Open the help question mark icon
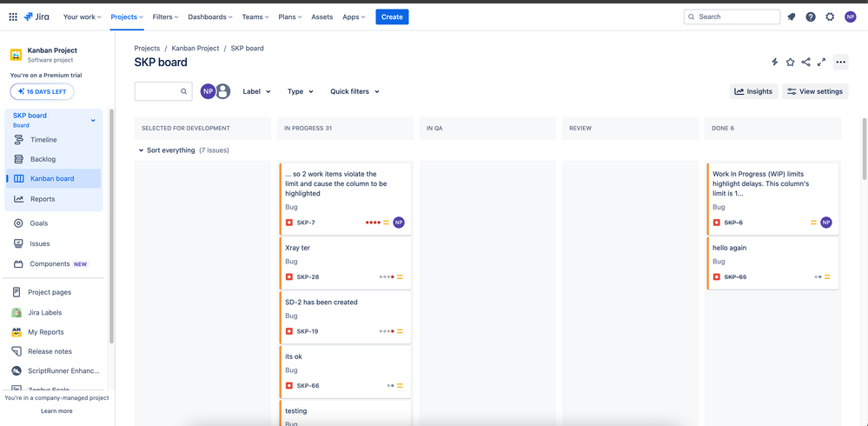Screen dimensions: 868x426 811,17
